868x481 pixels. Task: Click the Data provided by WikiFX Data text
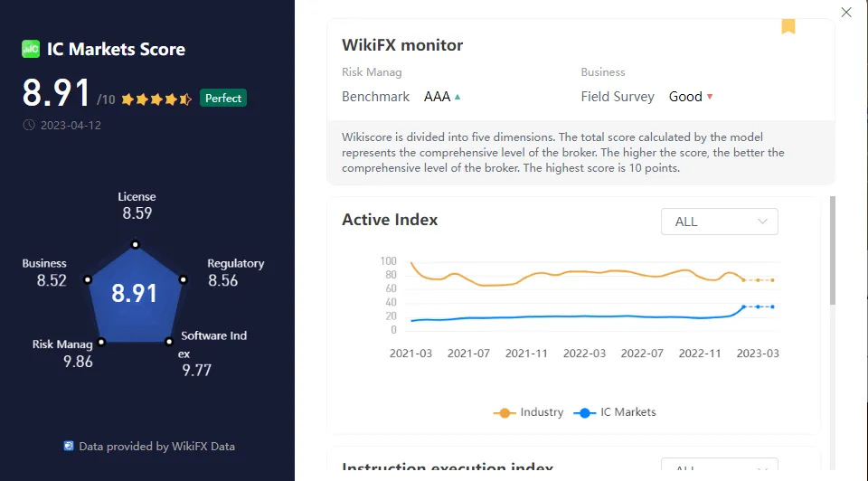[156, 446]
